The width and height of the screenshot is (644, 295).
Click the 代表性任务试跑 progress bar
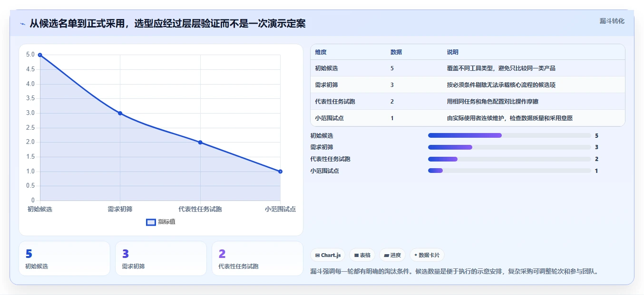click(509, 159)
